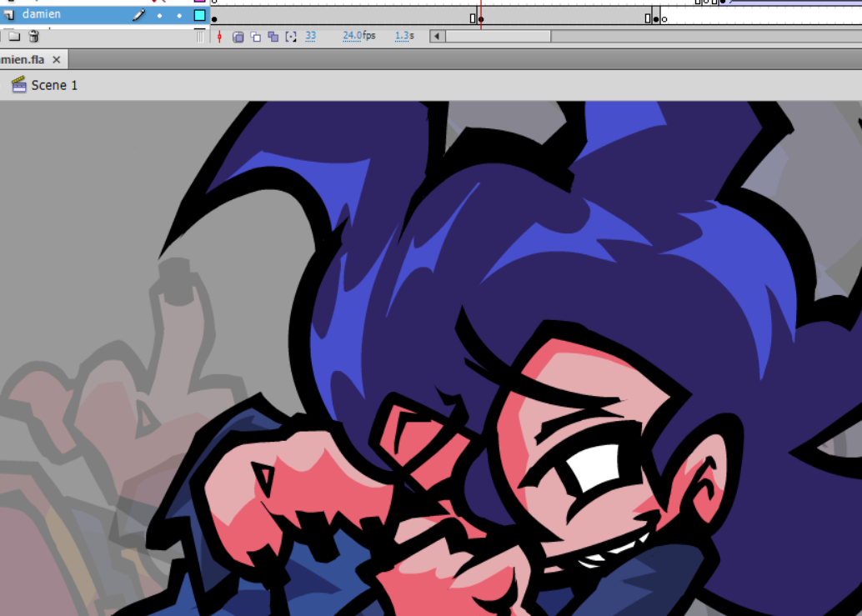Delete layer with the trash icon
862x616 pixels.
tap(34, 37)
